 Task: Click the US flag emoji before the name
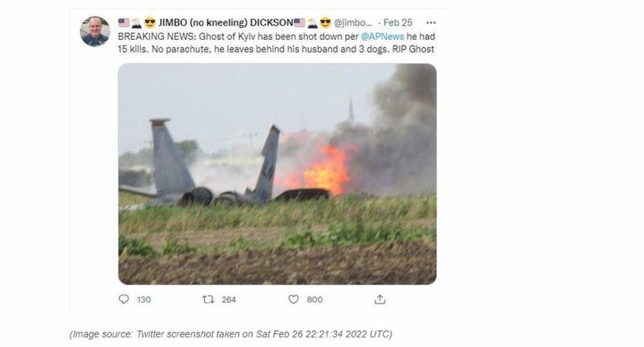coord(124,23)
